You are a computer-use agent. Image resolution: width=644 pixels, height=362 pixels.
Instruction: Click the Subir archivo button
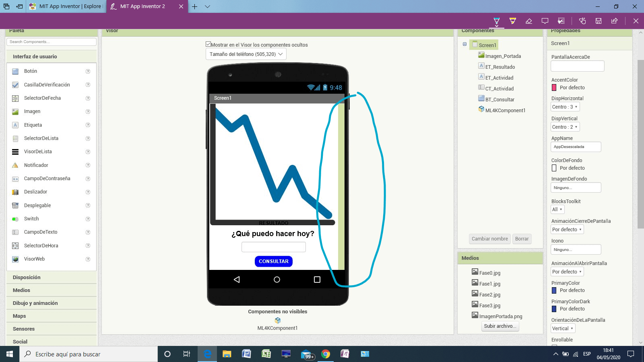click(x=501, y=326)
